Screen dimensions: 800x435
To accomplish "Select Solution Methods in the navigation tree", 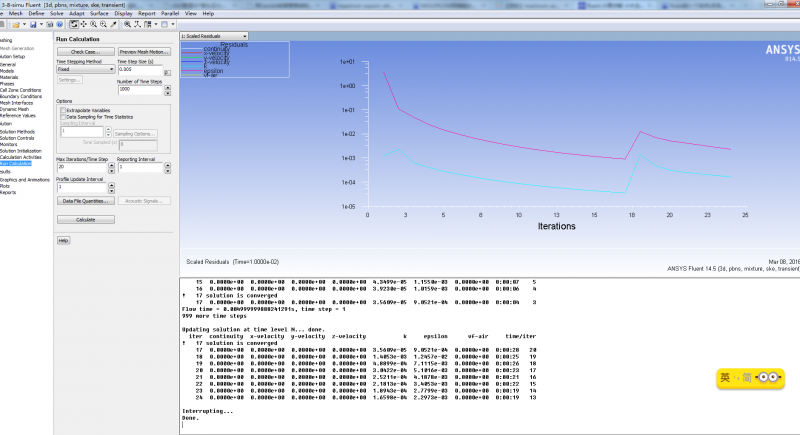I will point(18,131).
